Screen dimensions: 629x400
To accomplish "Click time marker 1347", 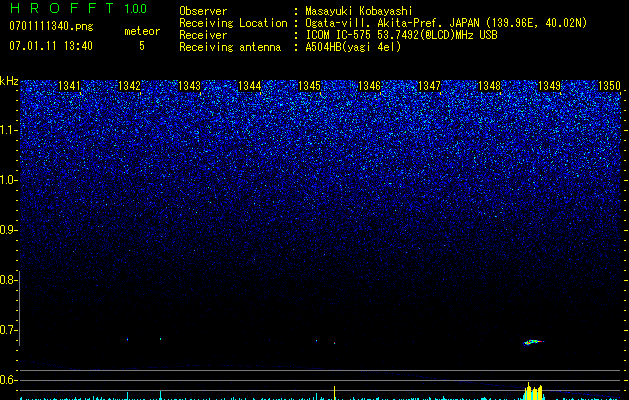I will [x=430, y=86].
